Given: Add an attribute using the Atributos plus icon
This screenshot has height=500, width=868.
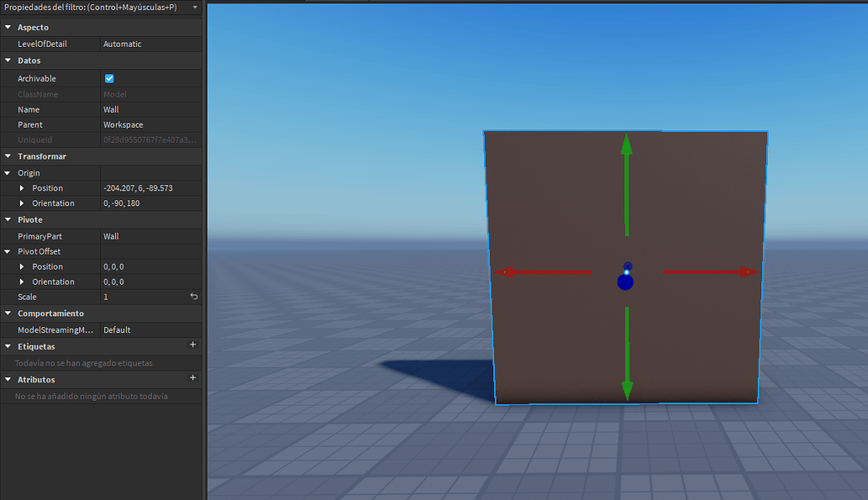Looking at the screenshot, I should point(192,379).
